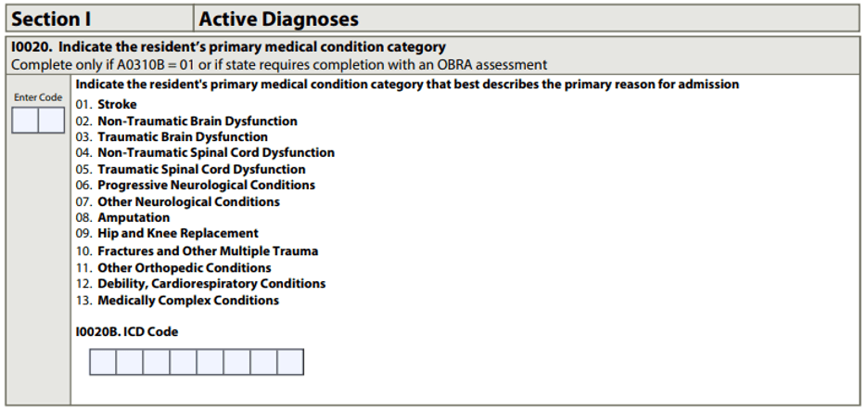
Task: Select 05. Traumatic Spinal Cord Dysfunction
Action: click(190, 170)
